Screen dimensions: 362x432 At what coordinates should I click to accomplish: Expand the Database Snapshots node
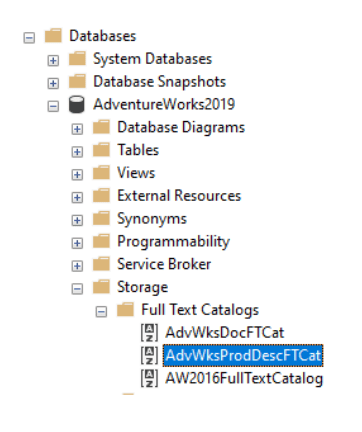click(x=53, y=83)
